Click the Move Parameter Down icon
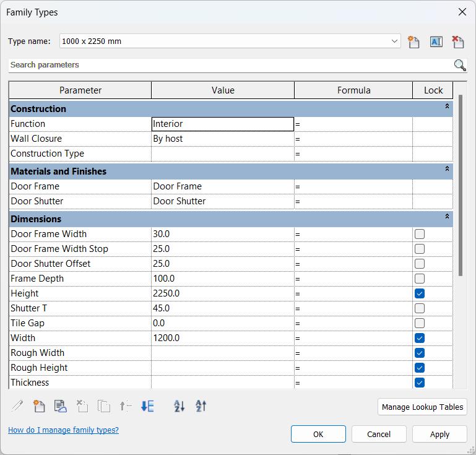Image resolution: width=476 pixels, height=455 pixels. point(147,406)
